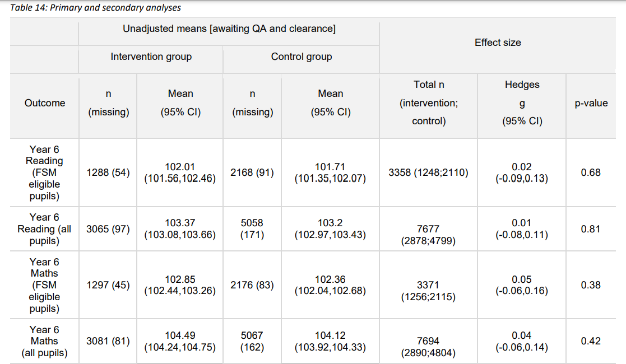Click the 'Outcome' column header

pos(45,103)
